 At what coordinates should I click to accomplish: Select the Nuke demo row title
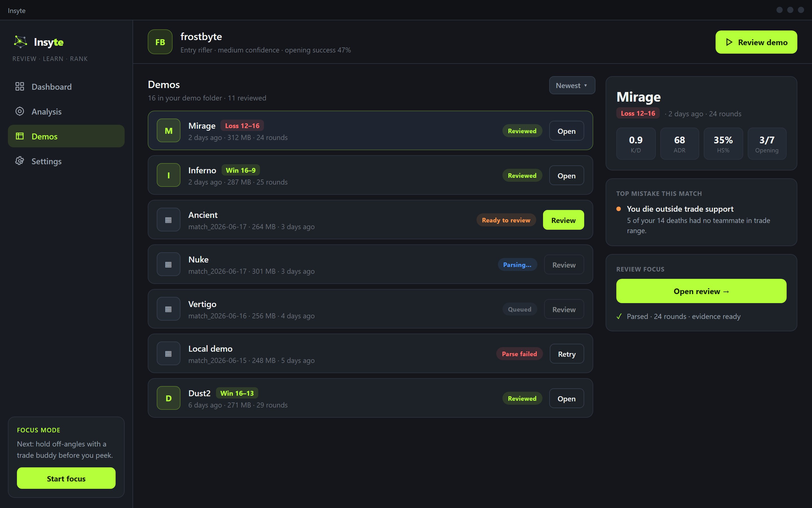(198, 259)
